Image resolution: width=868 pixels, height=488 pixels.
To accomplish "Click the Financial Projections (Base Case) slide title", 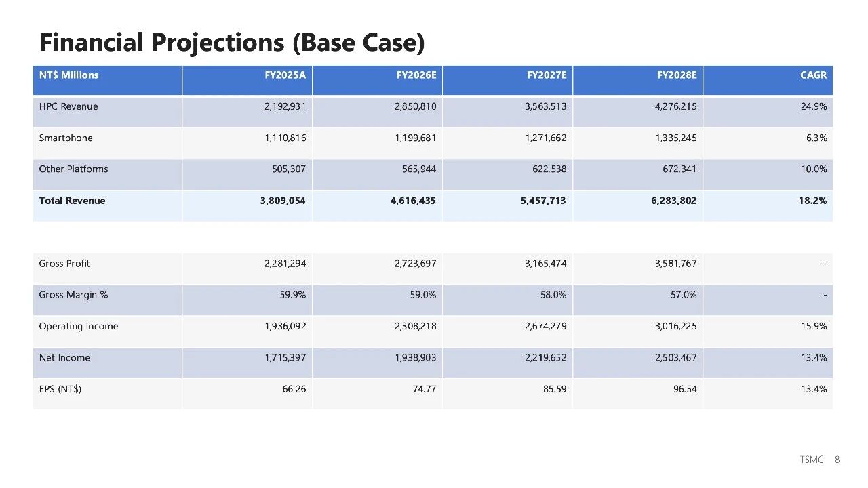I will (x=232, y=43).
